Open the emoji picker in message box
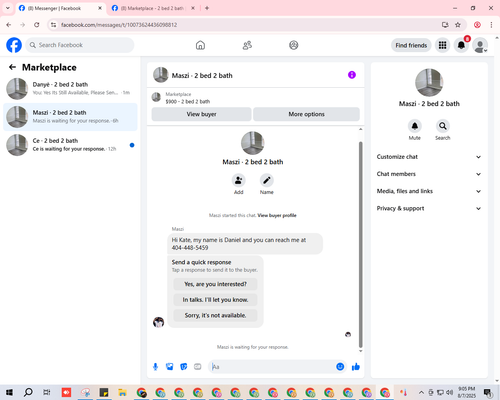This screenshot has height=400, width=500. (340, 367)
